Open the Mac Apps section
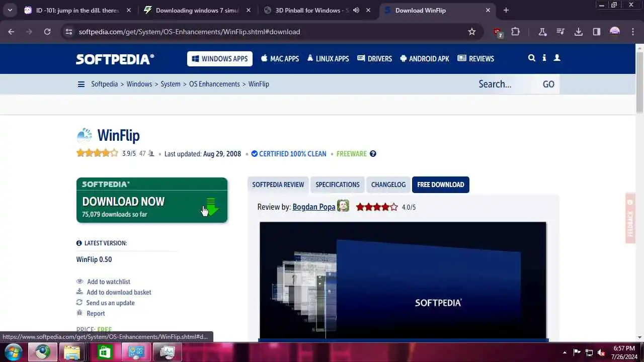Image resolution: width=644 pixels, height=362 pixels. (x=280, y=59)
